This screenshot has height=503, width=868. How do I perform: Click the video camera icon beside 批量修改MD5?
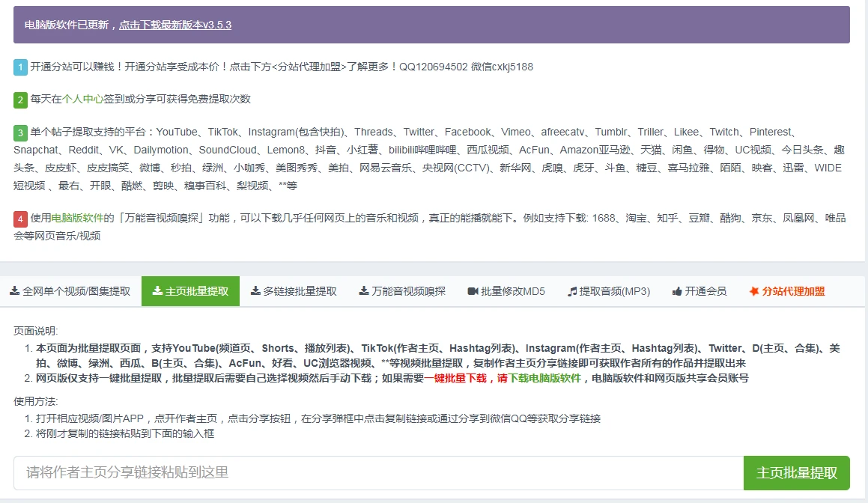pos(473,291)
